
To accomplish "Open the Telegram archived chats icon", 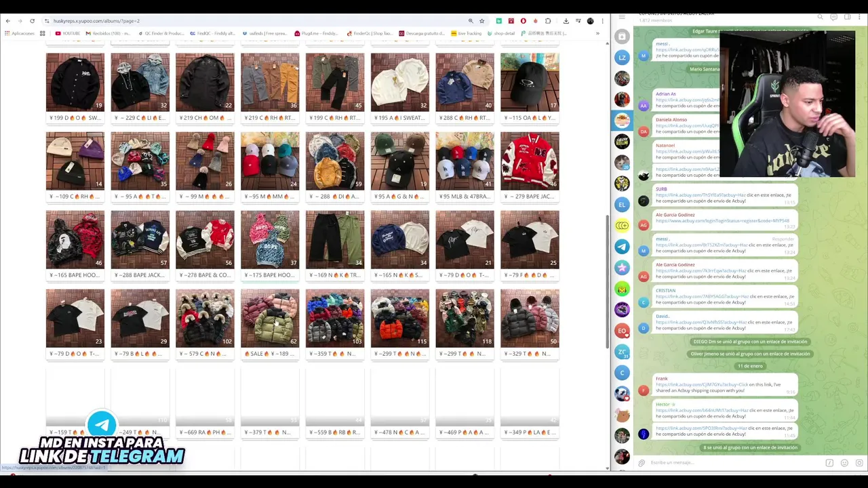I will pos(622,37).
